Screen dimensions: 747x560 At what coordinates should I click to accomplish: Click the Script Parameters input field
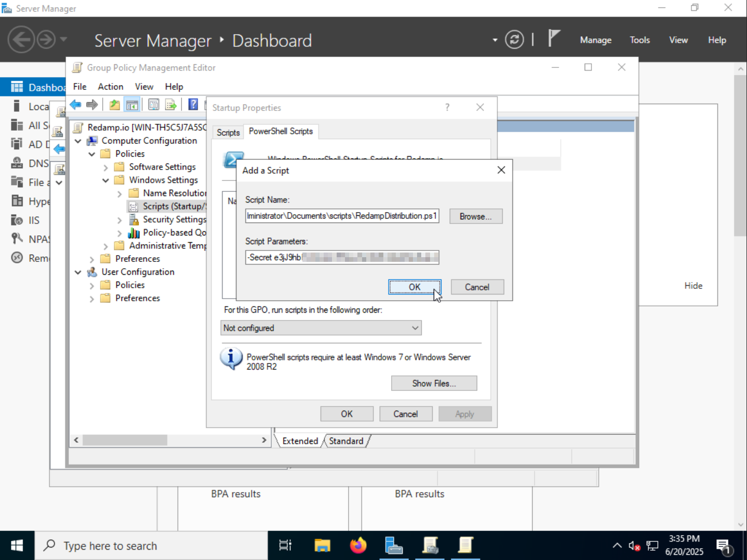(x=342, y=257)
